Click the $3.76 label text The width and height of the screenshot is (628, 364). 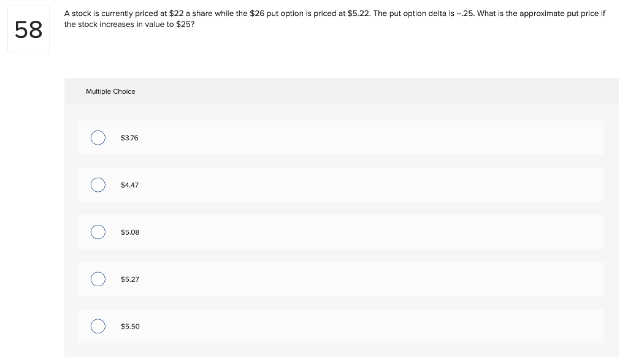[129, 138]
